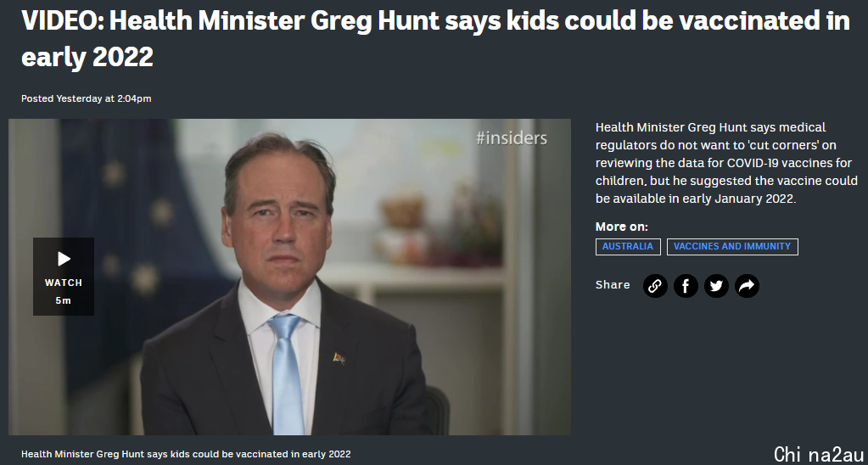Screen dimensions: 868x465
Task: Click the 5m duration label
Action: pos(63,300)
